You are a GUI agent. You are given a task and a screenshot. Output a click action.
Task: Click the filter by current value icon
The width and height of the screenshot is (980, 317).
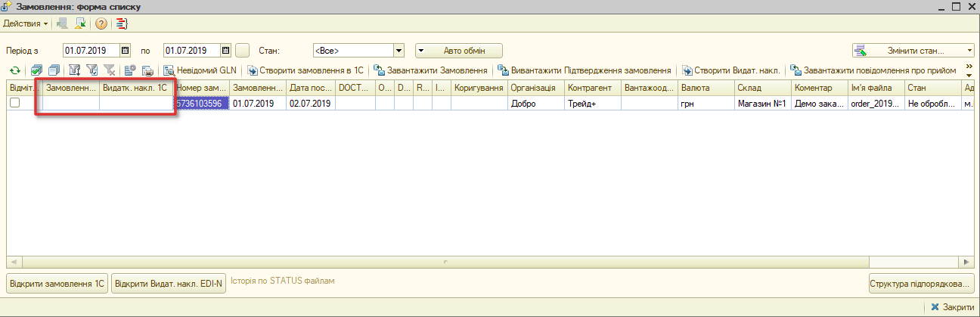92,70
